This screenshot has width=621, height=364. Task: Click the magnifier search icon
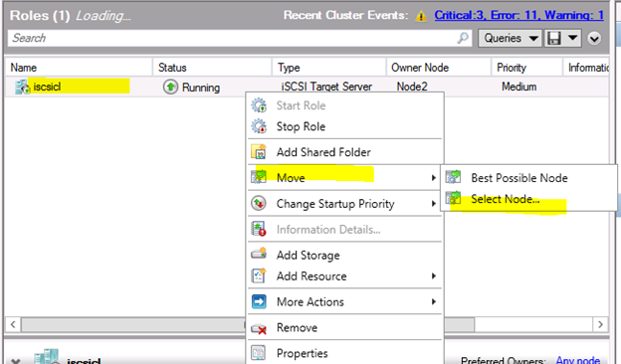[463, 38]
